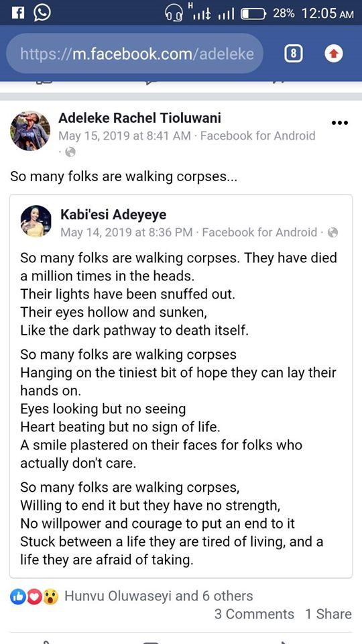Tap the wow reaction emoji icon
362x644 pixels.
(x=50, y=598)
